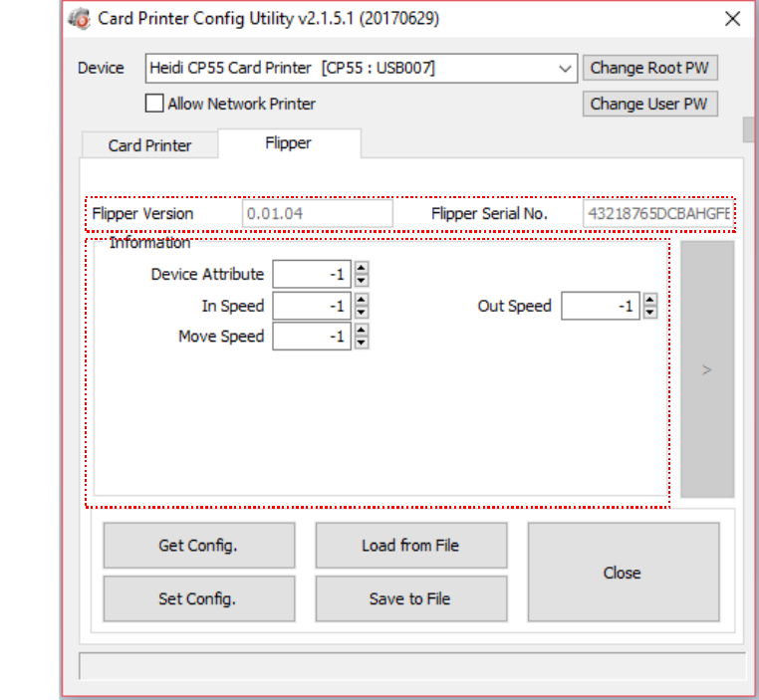Decrease Move Speed with down arrow

coord(362,343)
